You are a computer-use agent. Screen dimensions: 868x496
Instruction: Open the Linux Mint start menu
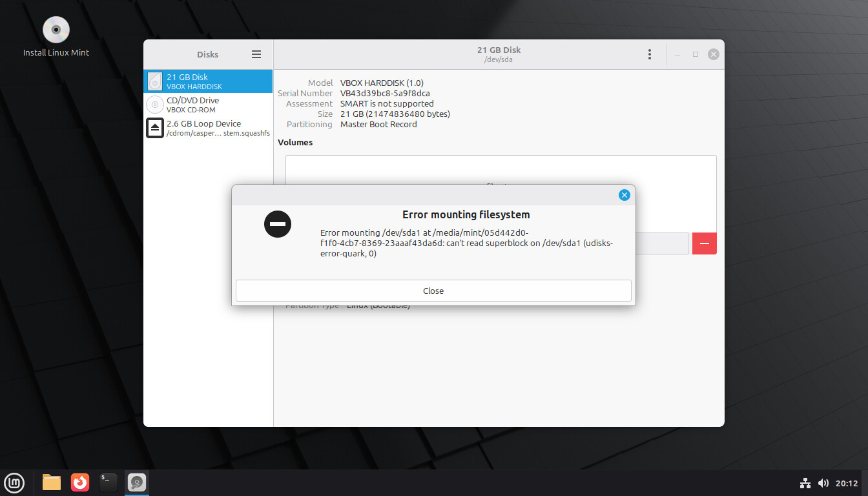14,482
